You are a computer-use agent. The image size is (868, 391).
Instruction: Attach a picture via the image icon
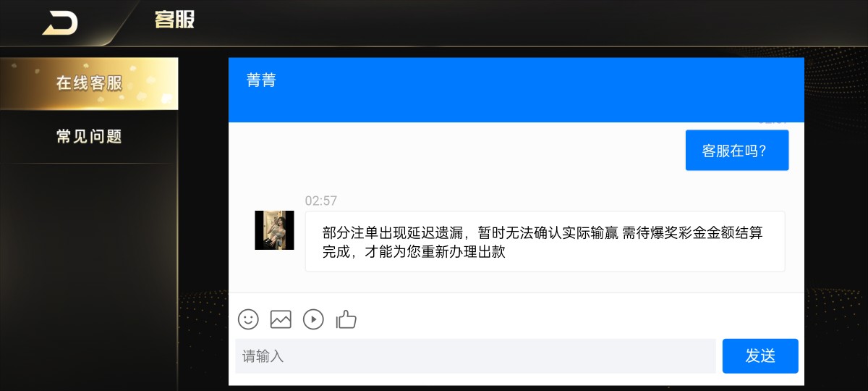coord(281,319)
